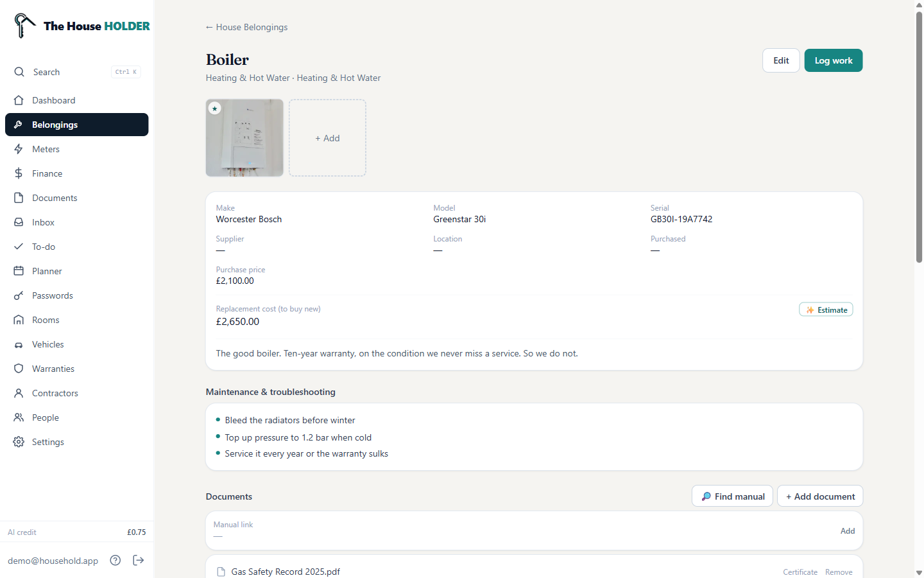
Task: Click the page vertical scrollbar thumb
Action: 919,137
